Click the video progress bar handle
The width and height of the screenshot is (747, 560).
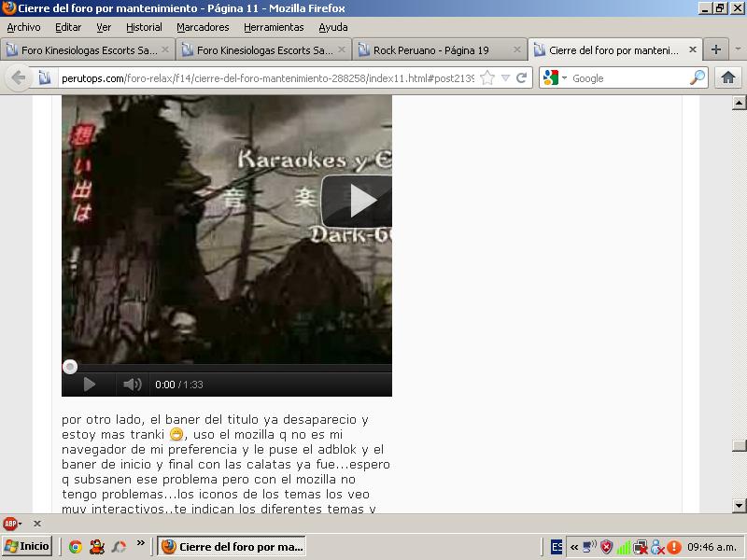pos(70,367)
